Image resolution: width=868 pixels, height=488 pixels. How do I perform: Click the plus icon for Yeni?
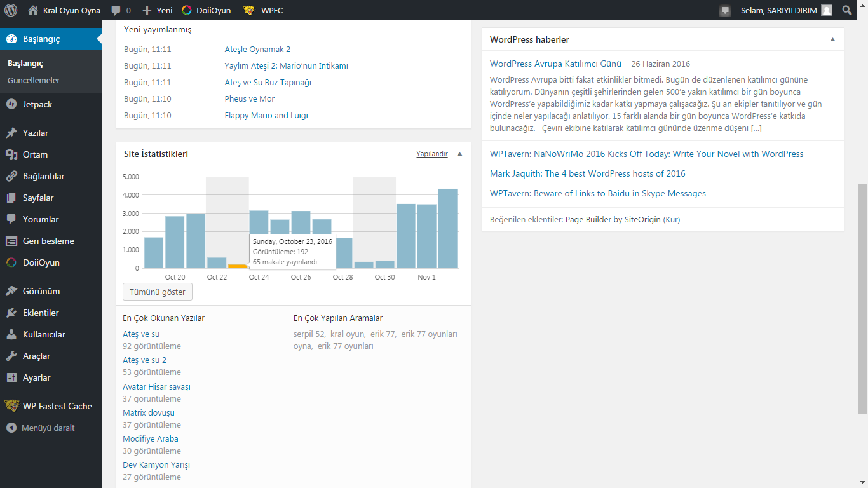pos(147,10)
